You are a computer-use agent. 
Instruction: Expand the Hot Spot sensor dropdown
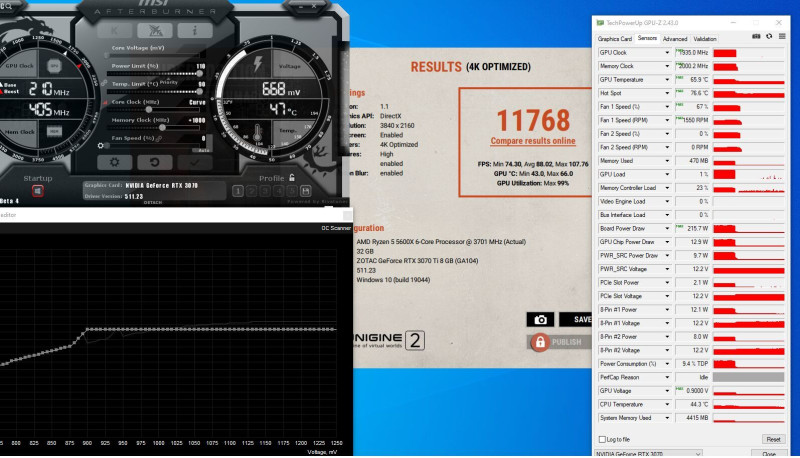pyautogui.click(x=667, y=93)
